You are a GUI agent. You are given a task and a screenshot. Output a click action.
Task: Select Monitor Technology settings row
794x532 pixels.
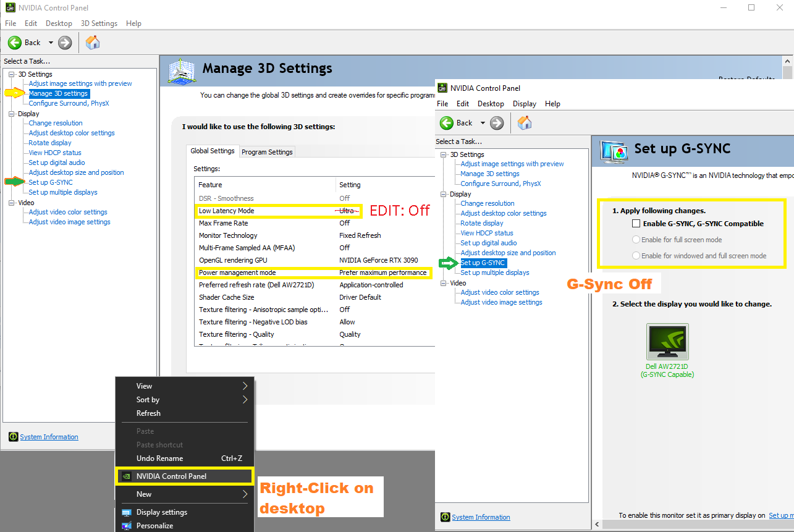(314, 235)
